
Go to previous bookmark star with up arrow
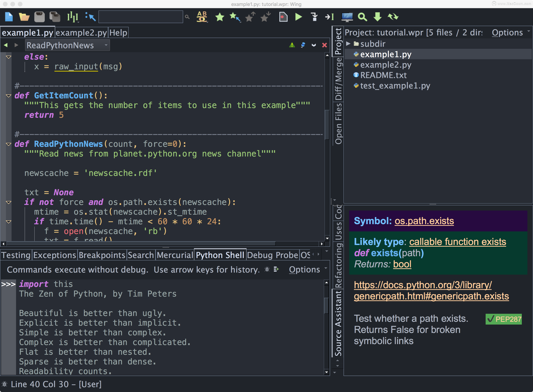click(x=250, y=17)
